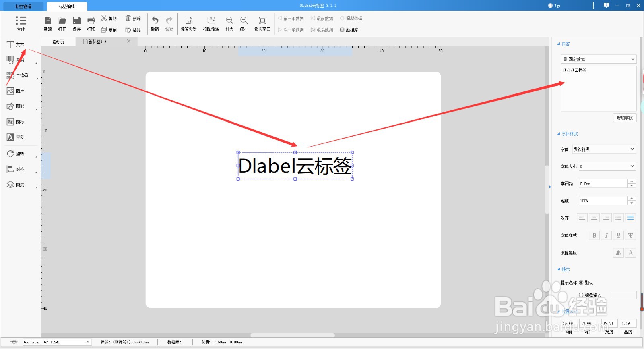
Task: Open the Gprinter printer dropdown
Action: [57, 342]
